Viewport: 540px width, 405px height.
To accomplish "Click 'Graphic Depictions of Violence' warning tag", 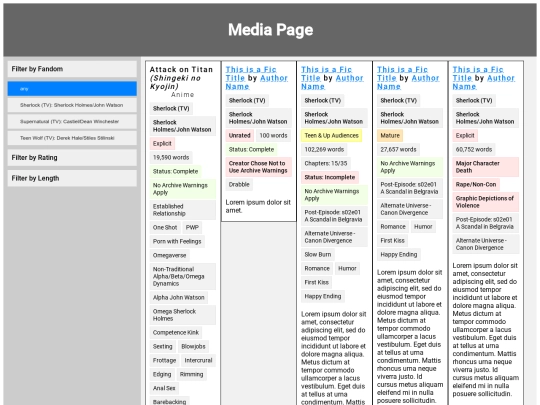I will (x=486, y=202).
